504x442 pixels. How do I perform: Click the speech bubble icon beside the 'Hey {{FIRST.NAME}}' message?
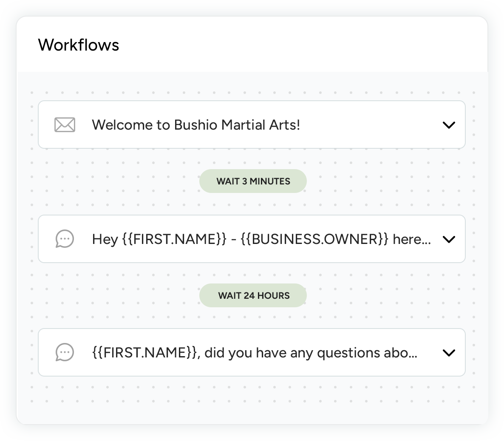(x=65, y=239)
